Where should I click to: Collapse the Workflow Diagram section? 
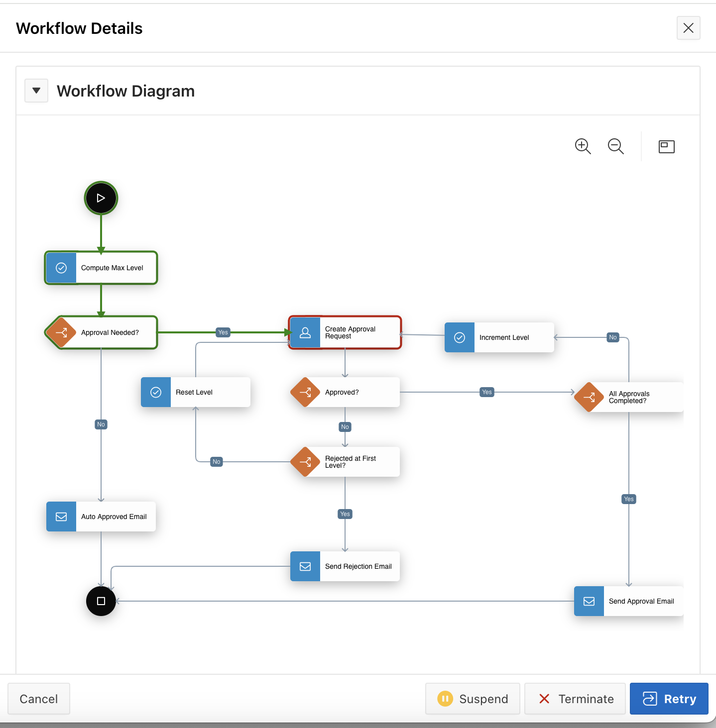36,91
